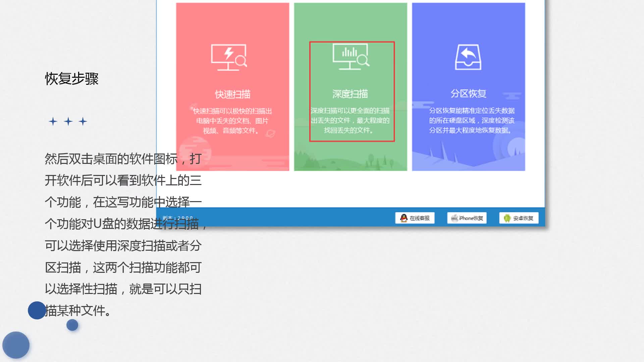644x362 pixels.
Task: Open the 在线客服 online support
Action: pos(415,218)
